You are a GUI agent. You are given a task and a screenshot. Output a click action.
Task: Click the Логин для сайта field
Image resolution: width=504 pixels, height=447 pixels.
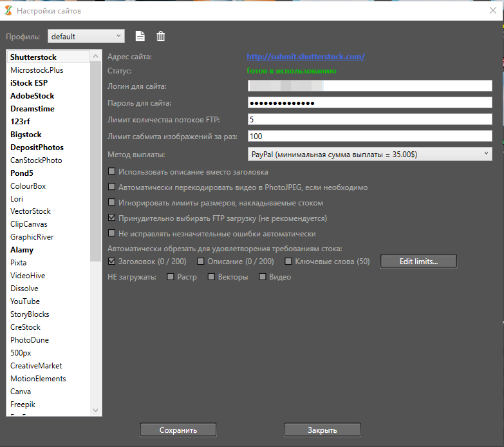coord(369,86)
